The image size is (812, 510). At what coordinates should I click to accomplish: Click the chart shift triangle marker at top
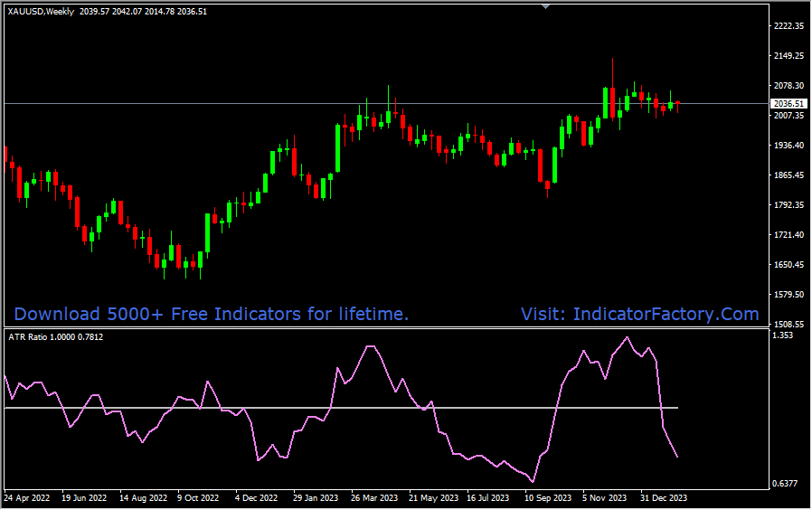(x=546, y=6)
